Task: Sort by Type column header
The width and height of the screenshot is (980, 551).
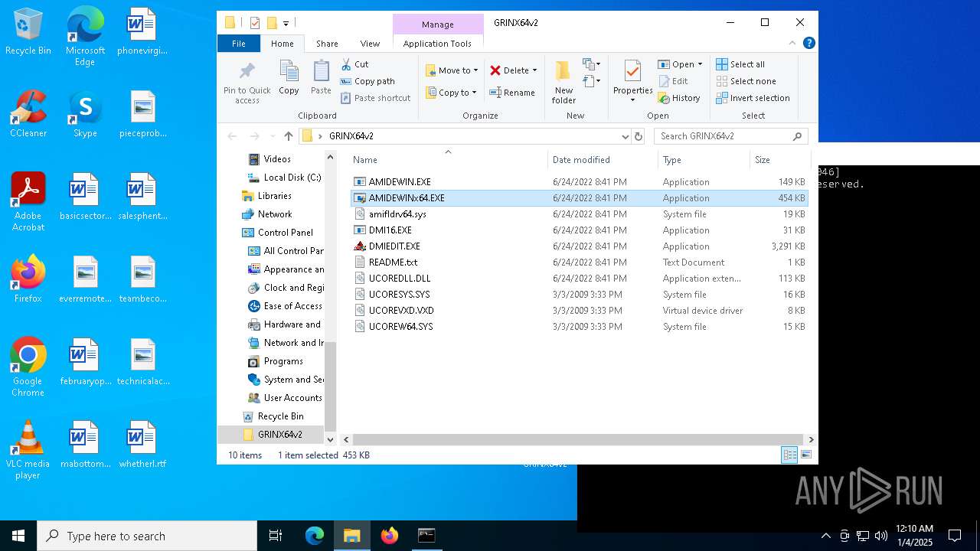Action: click(704, 160)
